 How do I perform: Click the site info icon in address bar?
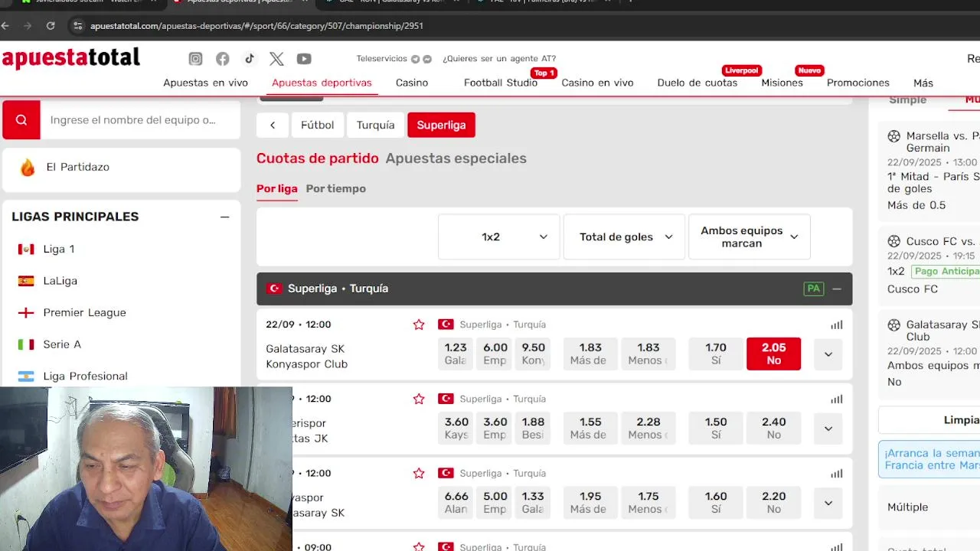[x=77, y=26]
